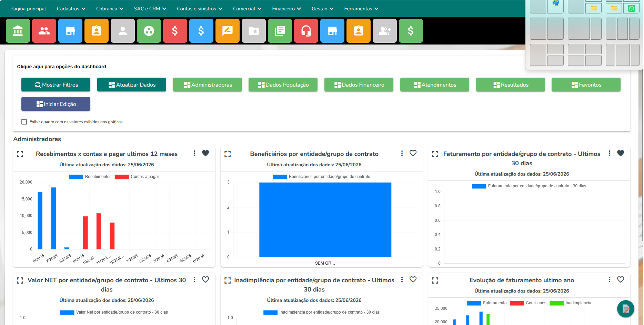Favorite the Evolução de faturamento chart

[621, 279]
